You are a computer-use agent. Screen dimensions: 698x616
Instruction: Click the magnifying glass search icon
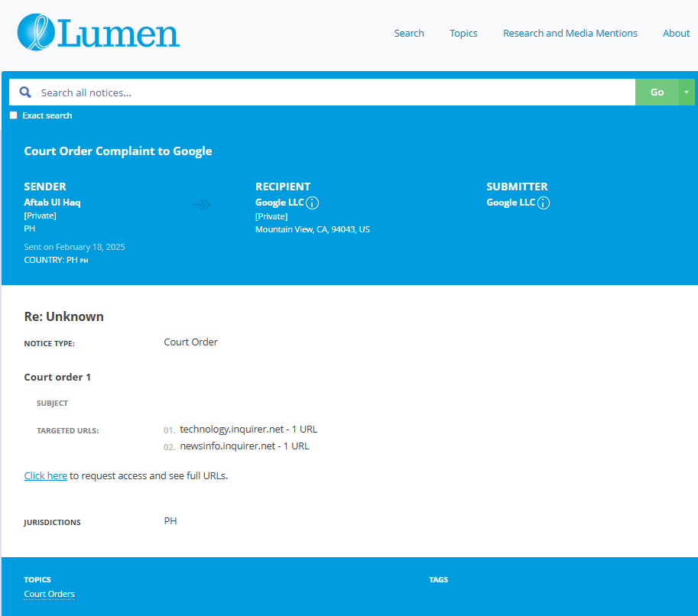(x=25, y=92)
